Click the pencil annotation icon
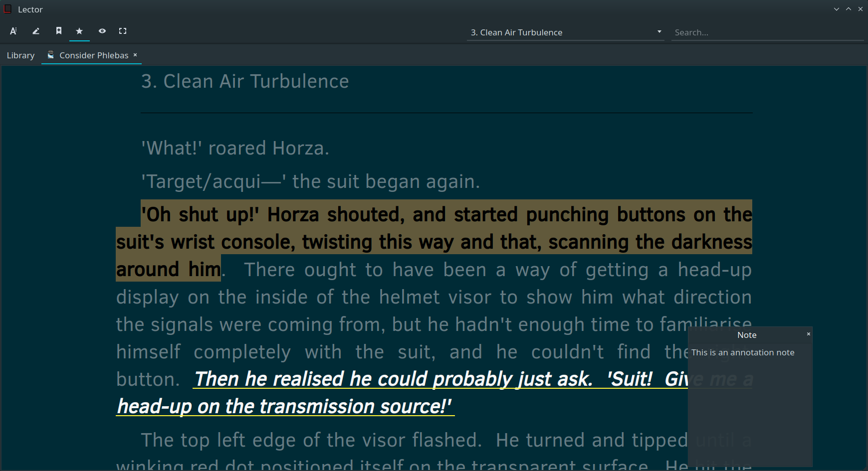The width and height of the screenshot is (868, 471). pos(36,31)
